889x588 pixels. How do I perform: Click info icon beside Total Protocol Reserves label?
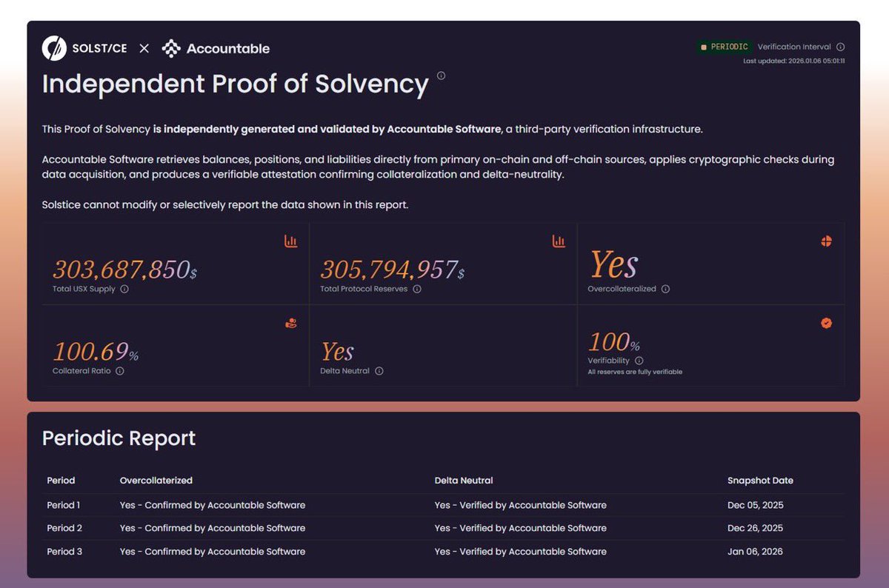pos(417,289)
